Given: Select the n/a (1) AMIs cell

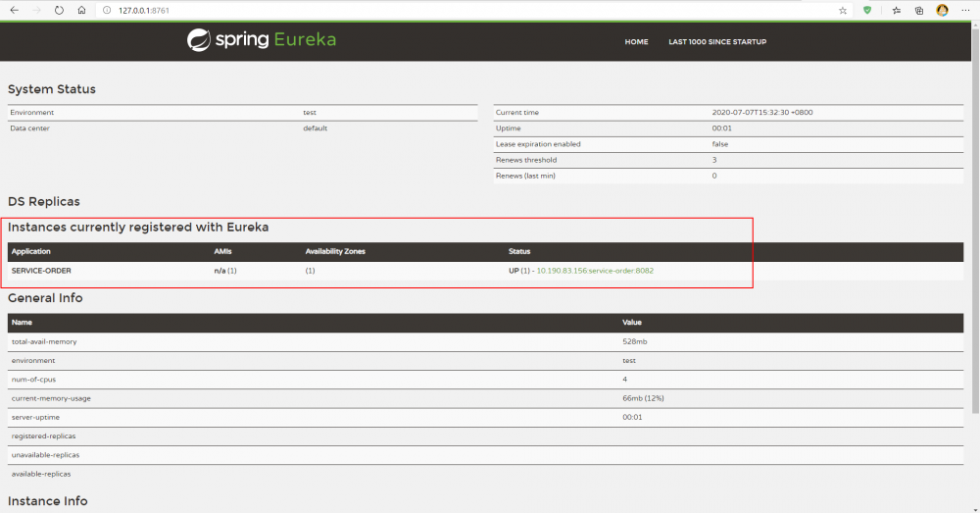Looking at the screenshot, I should pos(225,271).
